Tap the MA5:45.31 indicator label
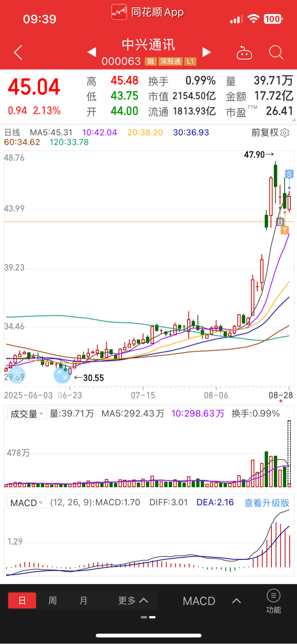 pos(51,132)
